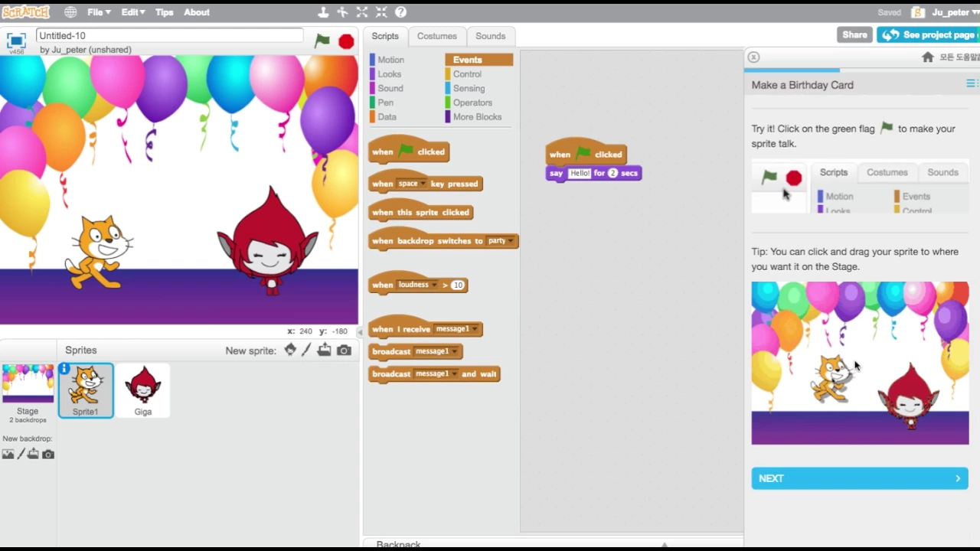980x551 pixels.
Task: Open the Edit menu
Action: pos(133,12)
